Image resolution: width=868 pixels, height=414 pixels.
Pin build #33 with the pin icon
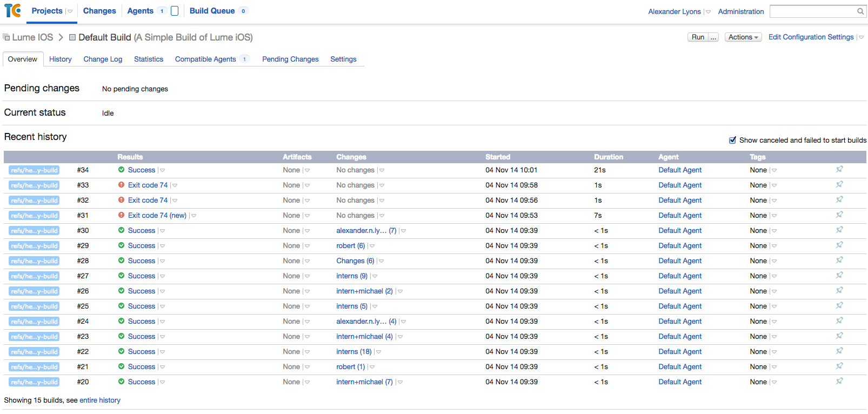pos(839,185)
